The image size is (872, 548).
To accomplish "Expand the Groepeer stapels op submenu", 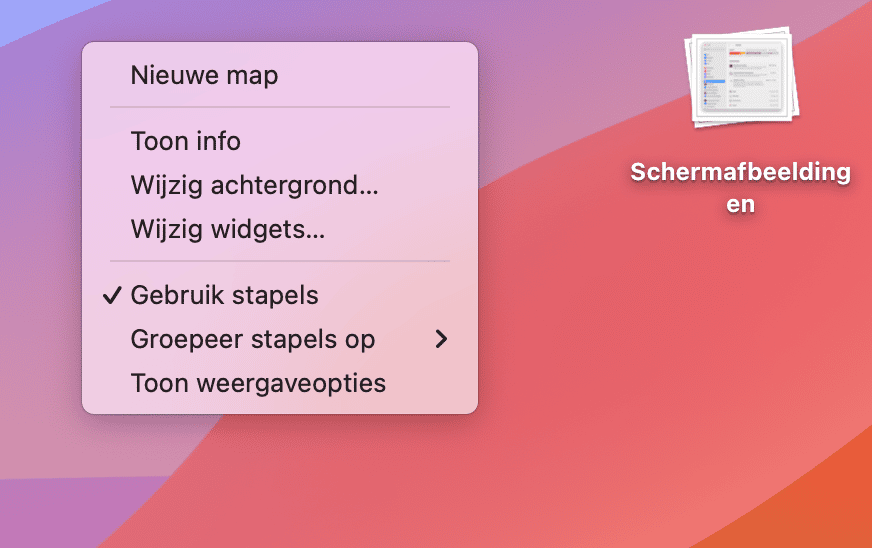I will tap(280, 339).
